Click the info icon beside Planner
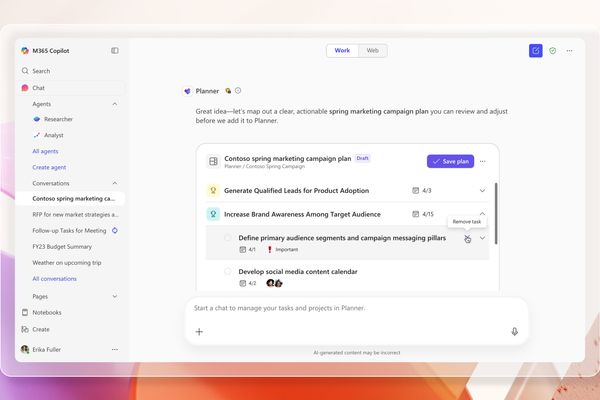600x400 pixels. pyautogui.click(x=238, y=91)
